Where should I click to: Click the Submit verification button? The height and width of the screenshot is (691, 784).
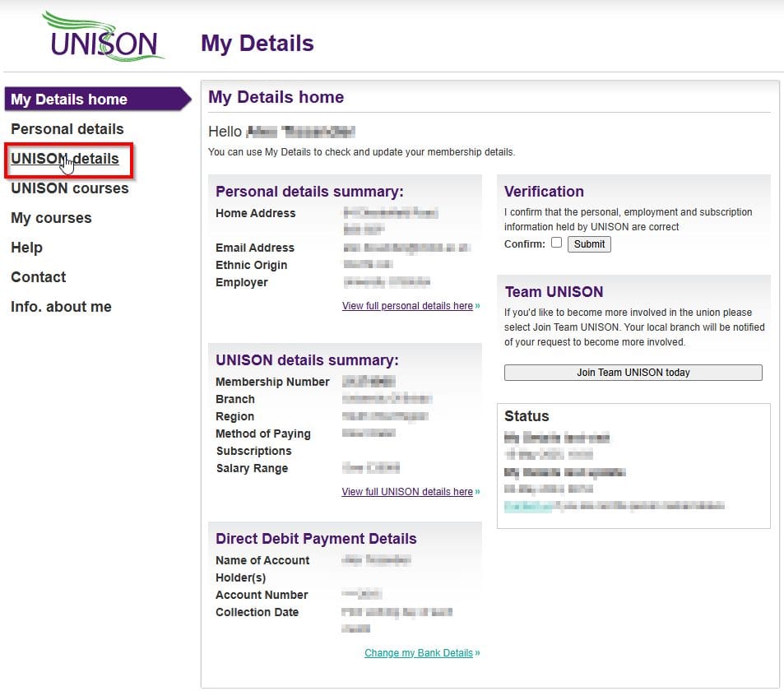589,244
